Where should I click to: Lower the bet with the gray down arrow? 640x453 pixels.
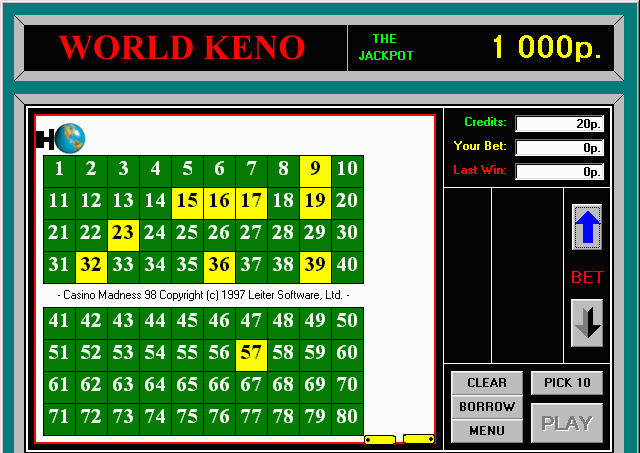[587, 323]
